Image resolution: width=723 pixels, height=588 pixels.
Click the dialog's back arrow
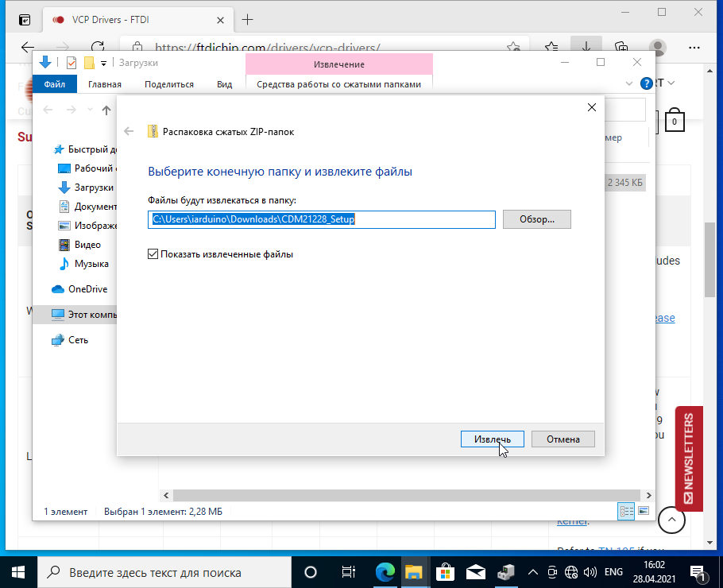click(x=129, y=131)
